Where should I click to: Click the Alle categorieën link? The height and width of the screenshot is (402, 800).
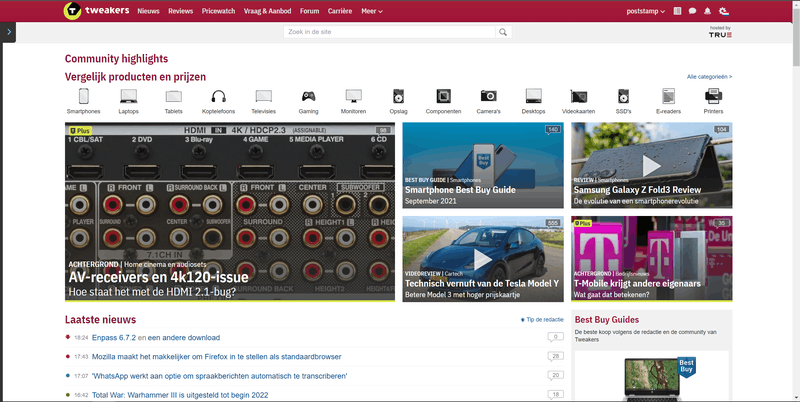[709, 77]
